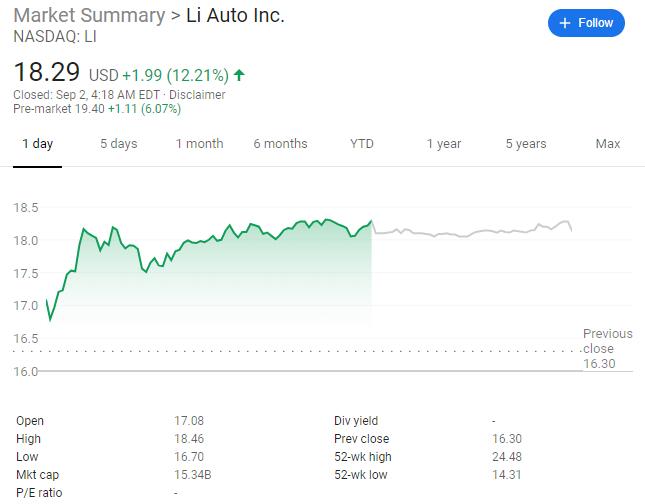Click the 52-wk high value 24.48
The image size is (645, 504).
coord(506,457)
